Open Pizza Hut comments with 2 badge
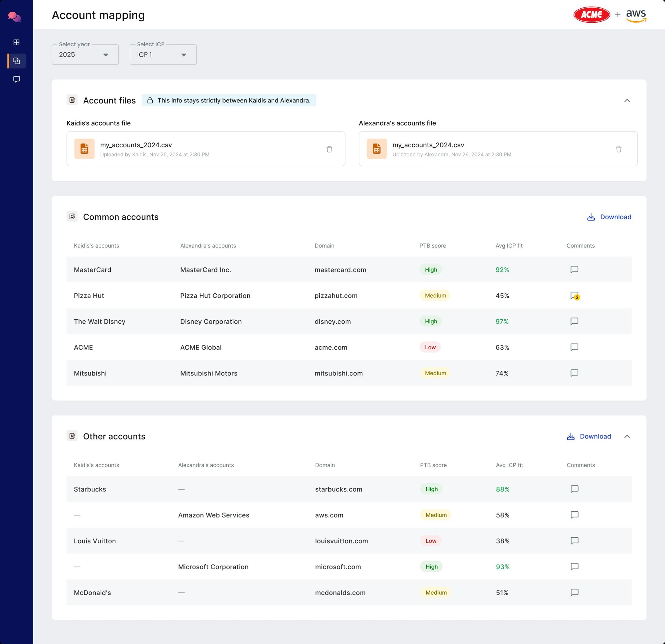 575,296
